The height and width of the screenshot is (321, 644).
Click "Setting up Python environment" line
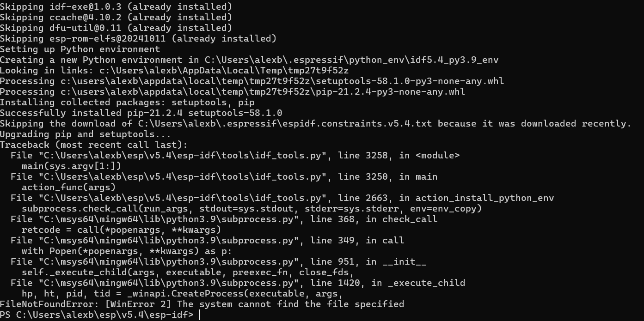point(80,49)
